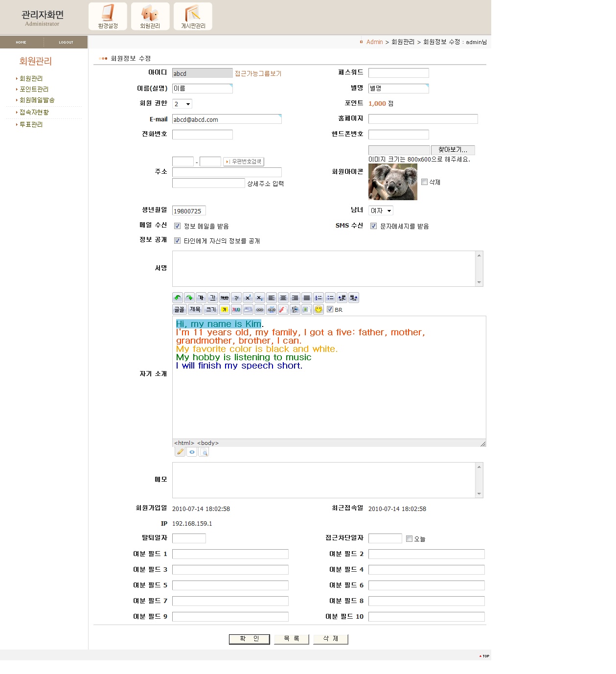Apply superscript formatting in the editor
This screenshot has width=616, height=674.
point(248,298)
